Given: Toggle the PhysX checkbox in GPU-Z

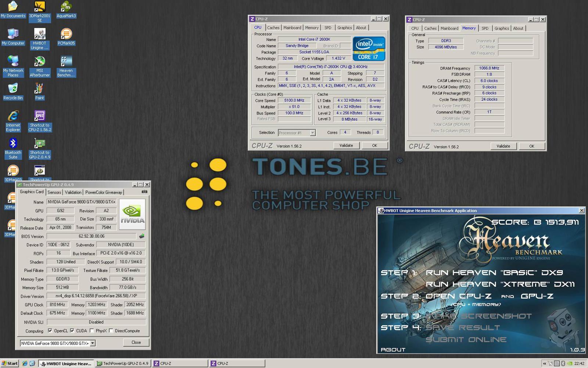Looking at the screenshot, I should pos(92,331).
